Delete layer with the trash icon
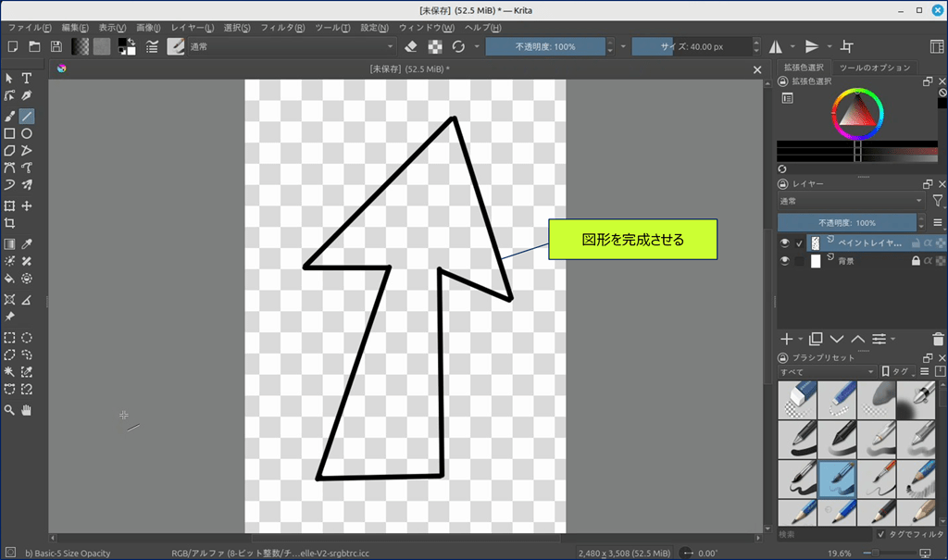 click(x=939, y=339)
